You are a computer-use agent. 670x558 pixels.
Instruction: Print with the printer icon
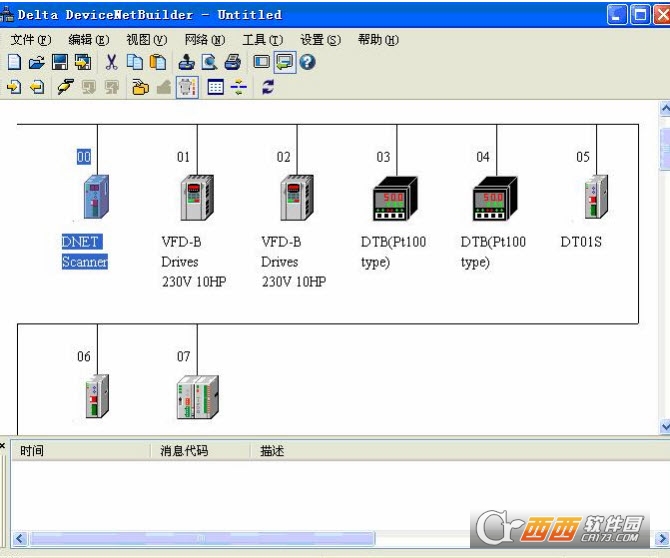tap(233, 62)
